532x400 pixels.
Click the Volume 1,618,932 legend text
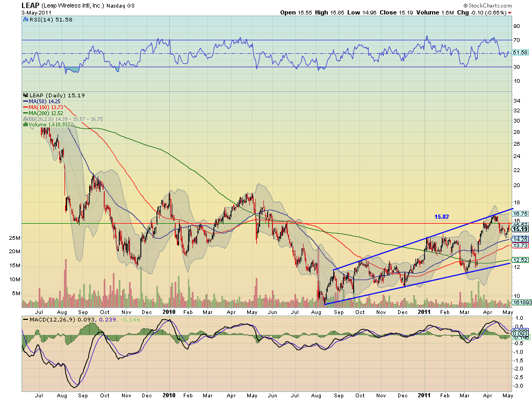tap(49, 125)
